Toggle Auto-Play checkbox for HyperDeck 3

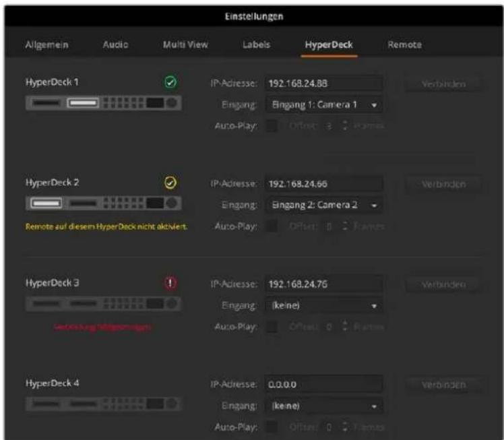pos(272,327)
